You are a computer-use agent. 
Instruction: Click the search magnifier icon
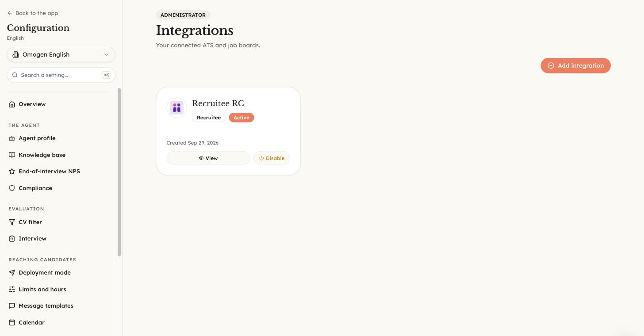point(15,75)
